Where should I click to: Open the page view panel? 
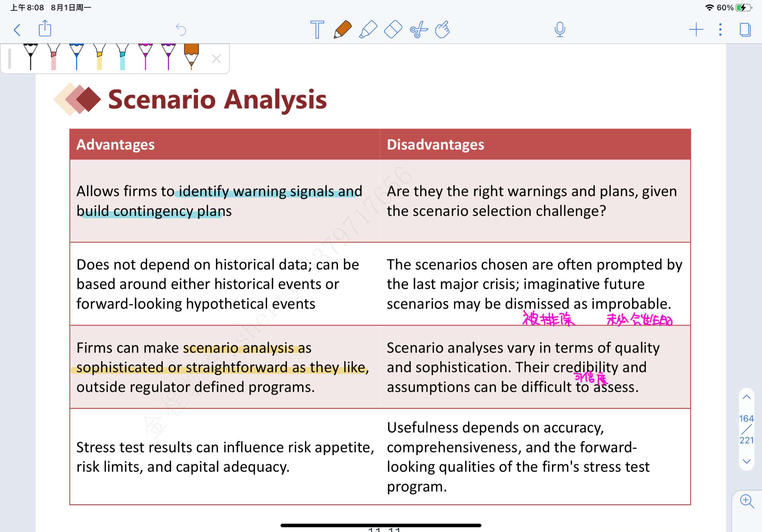(745, 29)
